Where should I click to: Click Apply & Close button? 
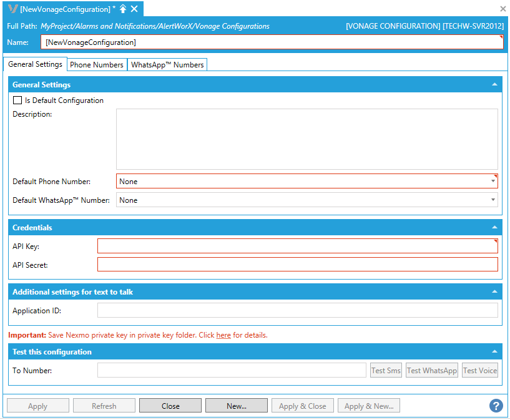[303, 406]
